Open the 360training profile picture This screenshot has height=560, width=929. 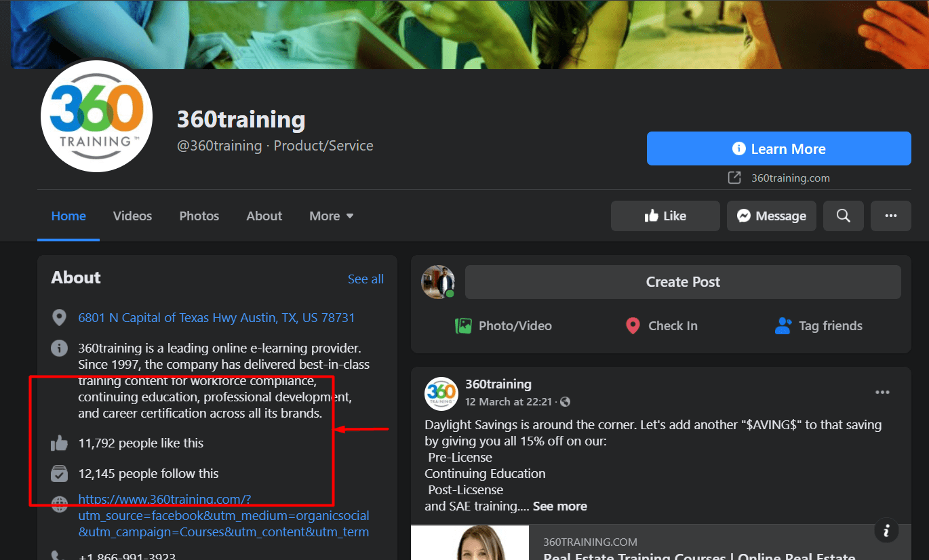point(97,116)
